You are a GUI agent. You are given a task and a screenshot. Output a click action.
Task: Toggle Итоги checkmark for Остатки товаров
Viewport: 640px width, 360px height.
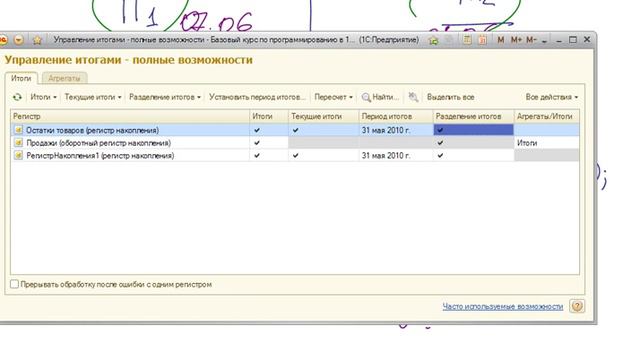click(x=257, y=130)
